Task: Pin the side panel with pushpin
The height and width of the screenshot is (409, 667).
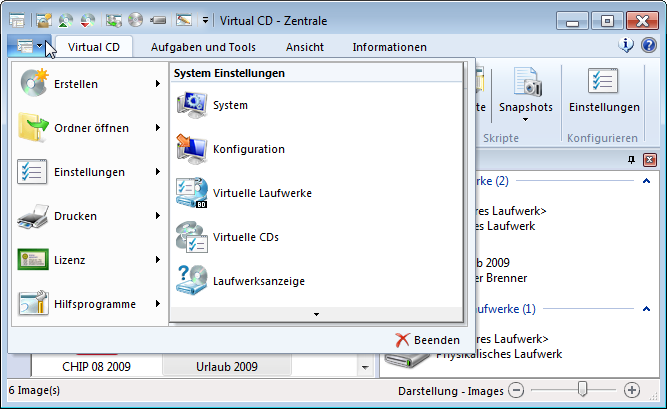Action: tap(631, 160)
